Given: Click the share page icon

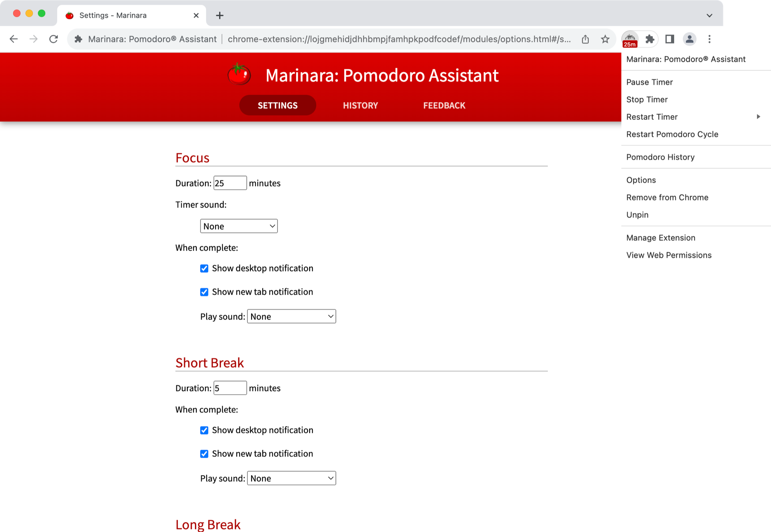Looking at the screenshot, I should click(585, 39).
